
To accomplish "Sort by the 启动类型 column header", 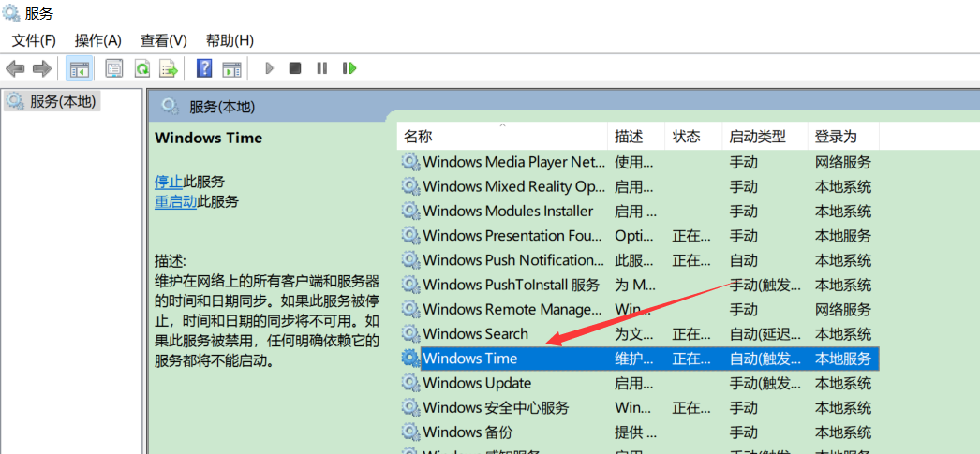I will point(765,136).
